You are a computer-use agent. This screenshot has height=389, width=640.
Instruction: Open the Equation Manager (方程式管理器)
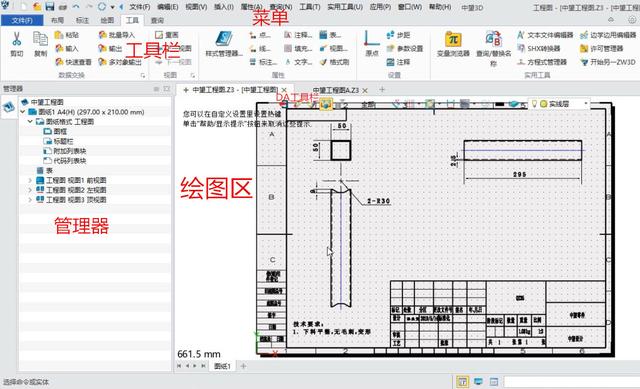tap(542, 62)
